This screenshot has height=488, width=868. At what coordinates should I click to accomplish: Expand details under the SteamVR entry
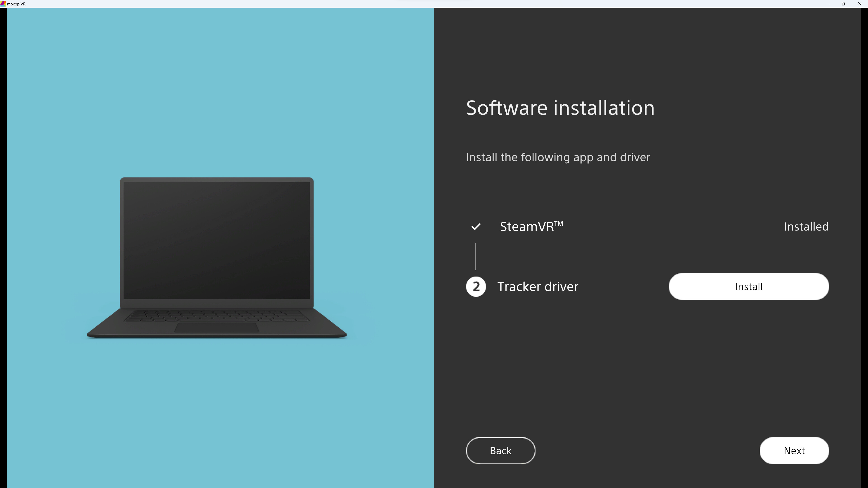(531, 226)
